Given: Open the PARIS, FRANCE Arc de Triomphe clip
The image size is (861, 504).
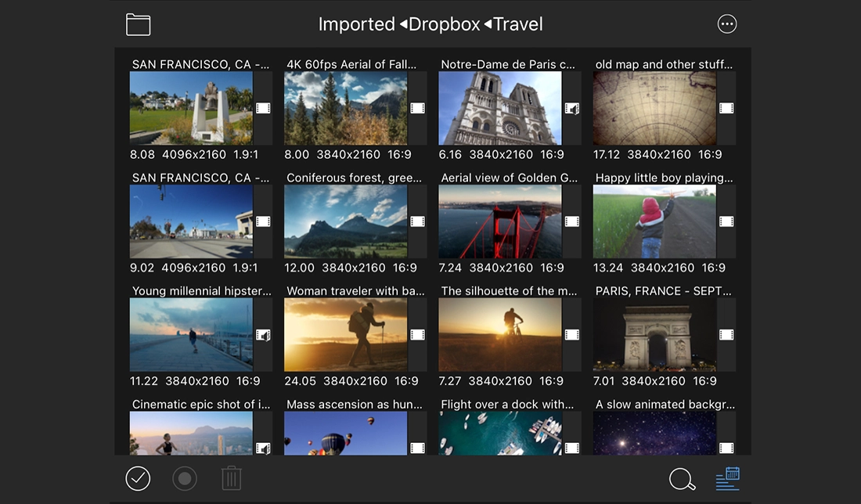Looking at the screenshot, I should 654,335.
